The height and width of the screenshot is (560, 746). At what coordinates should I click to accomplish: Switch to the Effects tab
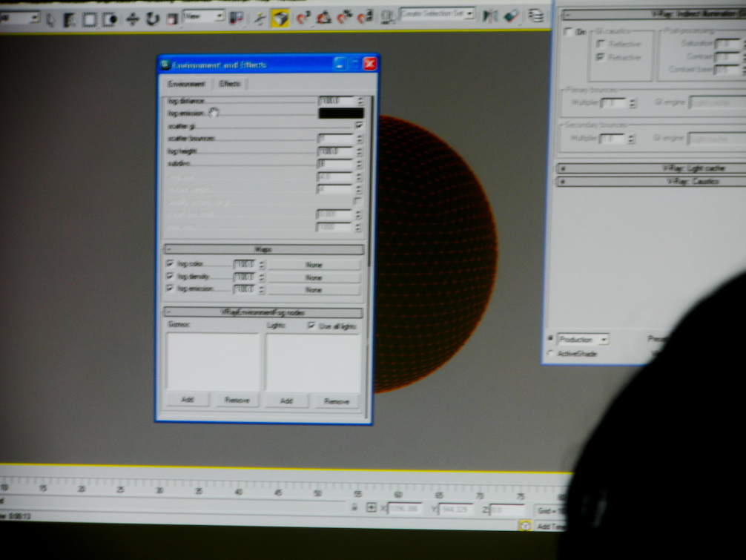[230, 84]
